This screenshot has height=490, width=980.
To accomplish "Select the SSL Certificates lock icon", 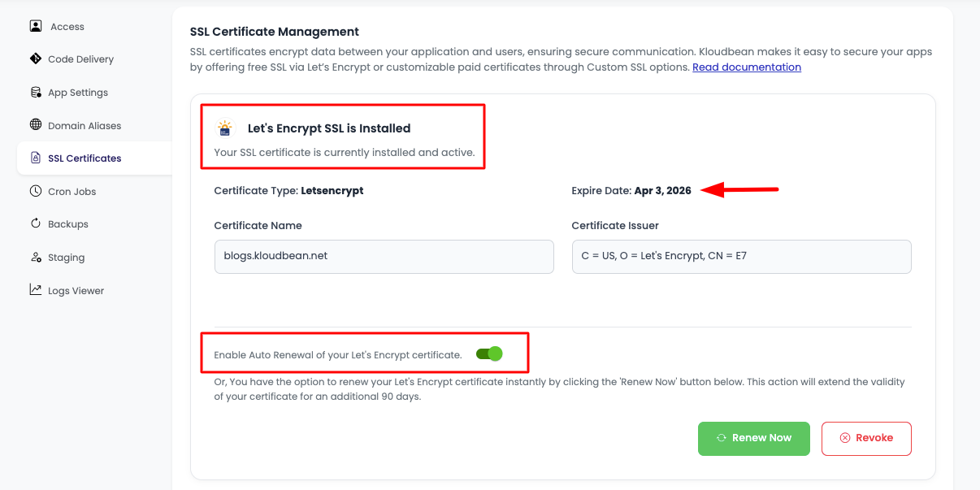I will pos(35,158).
